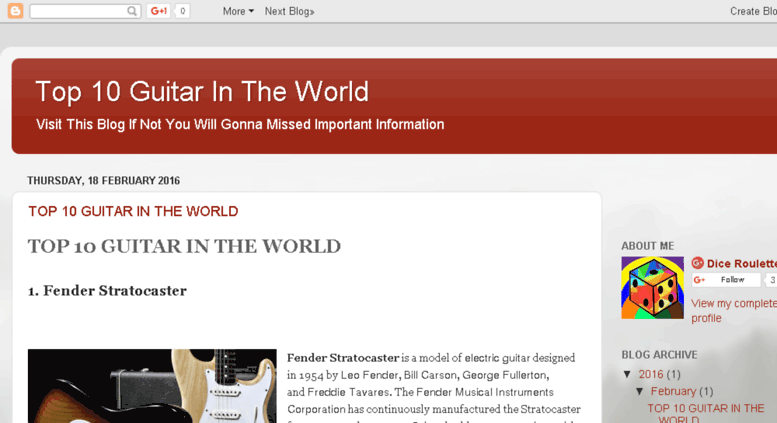Click the G+1 share button
Image resolution: width=777 pixels, height=423 pixels.
pos(159,11)
